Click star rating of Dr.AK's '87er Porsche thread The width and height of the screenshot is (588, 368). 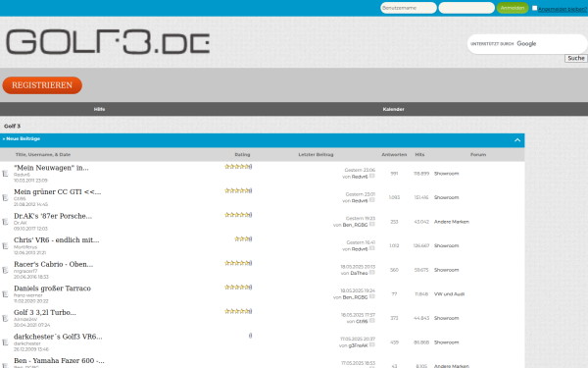(236, 215)
